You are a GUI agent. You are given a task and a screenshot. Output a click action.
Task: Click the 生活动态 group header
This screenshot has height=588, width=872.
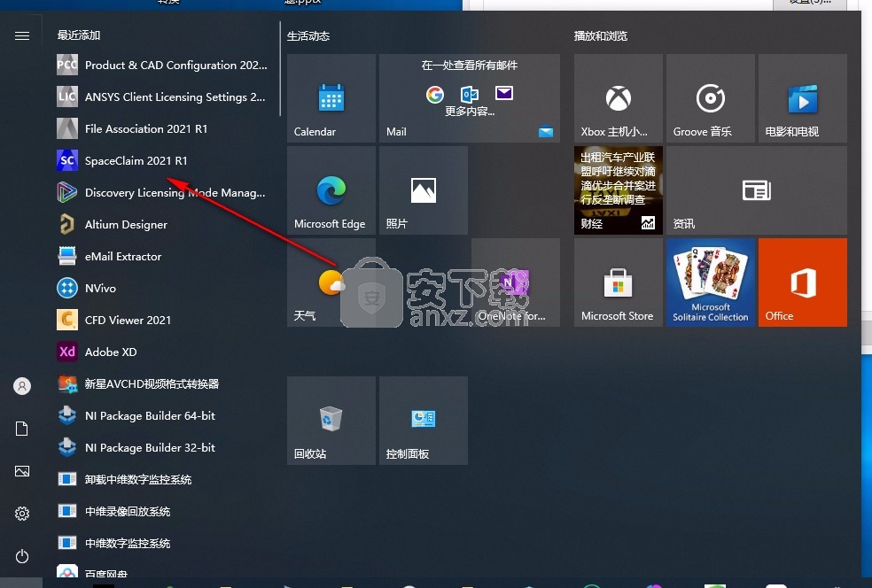click(308, 36)
